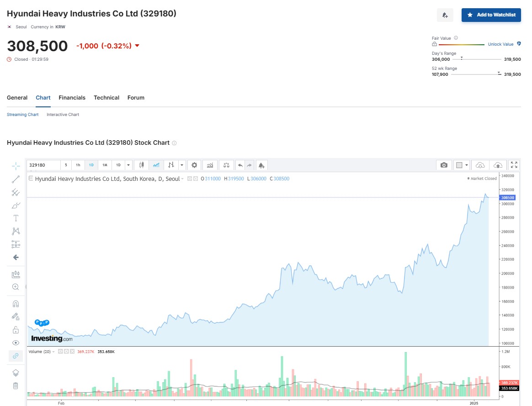
Task: Select the XABCD pattern tool
Action: [x=16, y=231]
